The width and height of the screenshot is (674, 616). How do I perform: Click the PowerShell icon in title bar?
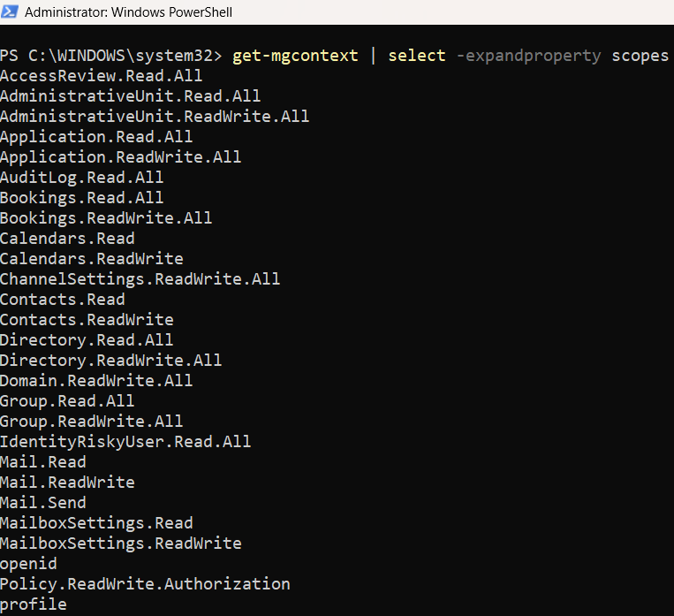click(10, 11)
